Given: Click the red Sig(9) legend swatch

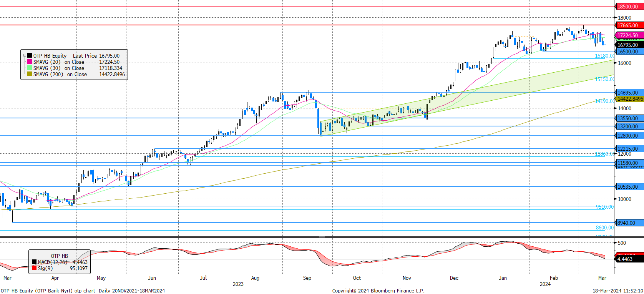Looking at the screenshot, I should click(x=34, y=268).
